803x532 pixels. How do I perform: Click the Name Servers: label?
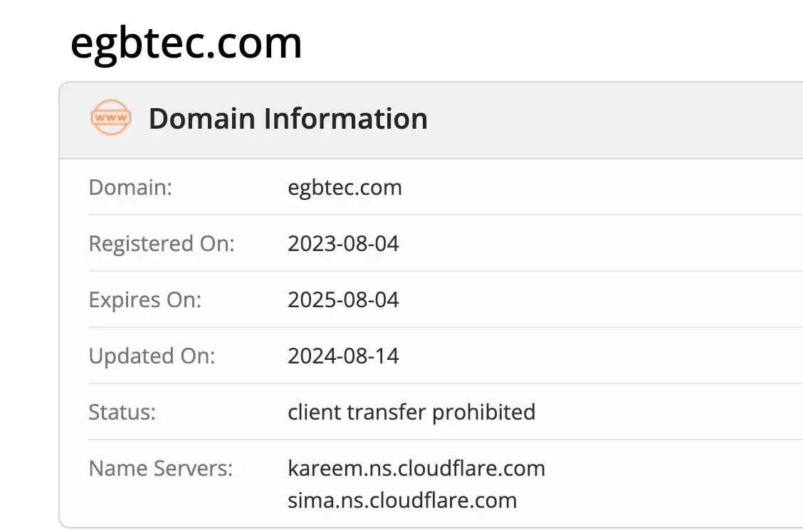click(160, 469)
